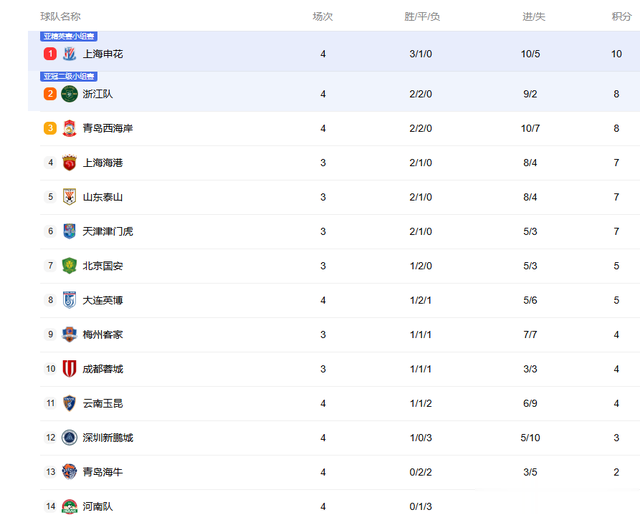Click the Zhejiang (浙江队) team crest
Screen dimensions: 640x520
69,94
